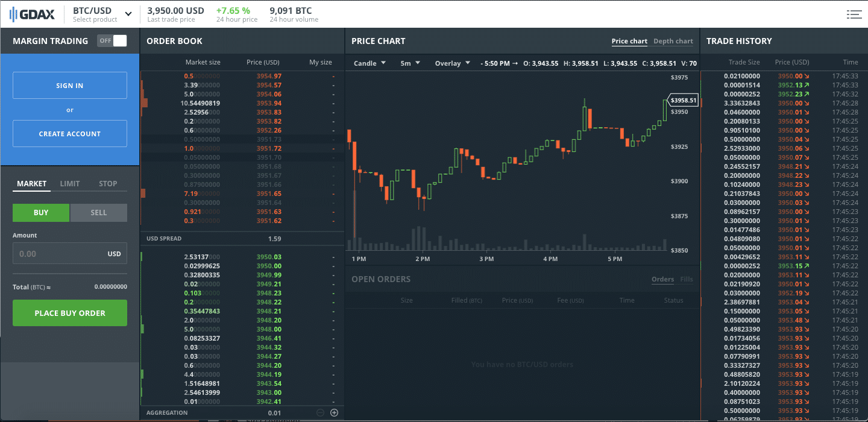Show Fills in the Open Orders panel
Viewport: 868px width, 422px height.
tap(687, 279)
